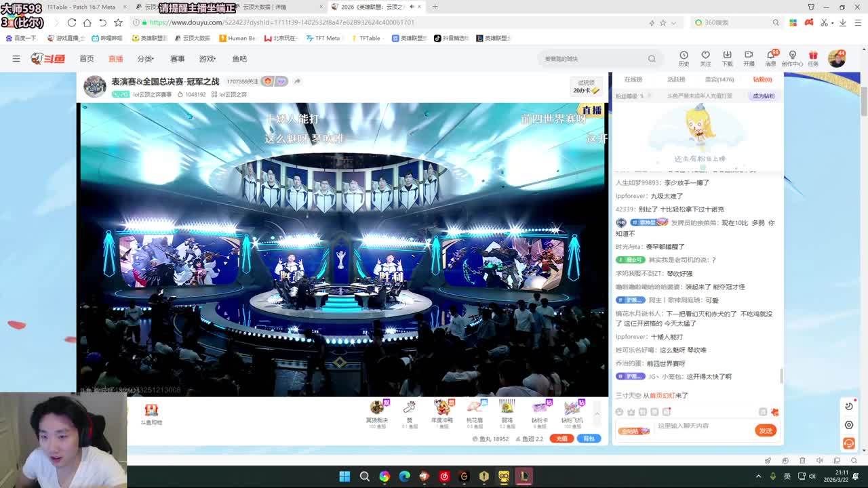The image size is (868, 488).
Task: Expand the 游戏 dropdown in navigation
Action: coord(207,59)
